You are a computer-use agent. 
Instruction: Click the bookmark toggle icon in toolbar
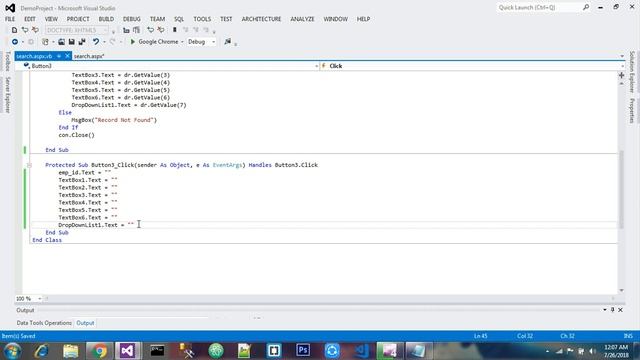[x=175, y=30]
